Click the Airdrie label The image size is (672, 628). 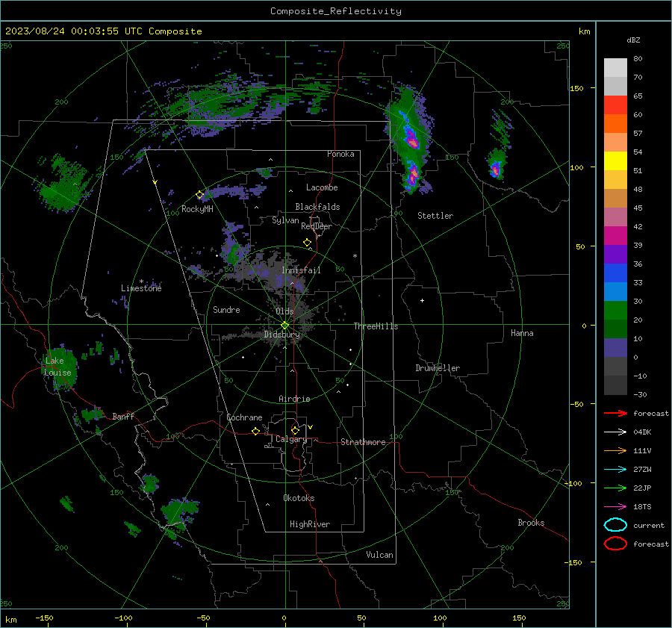click(294, 399)
